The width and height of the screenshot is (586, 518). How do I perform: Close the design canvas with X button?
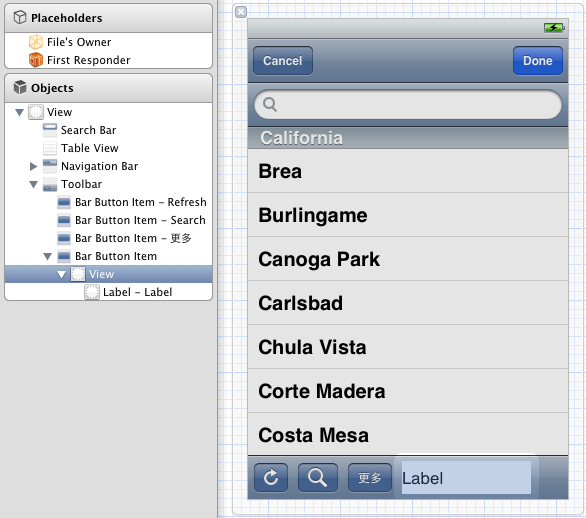241,12
